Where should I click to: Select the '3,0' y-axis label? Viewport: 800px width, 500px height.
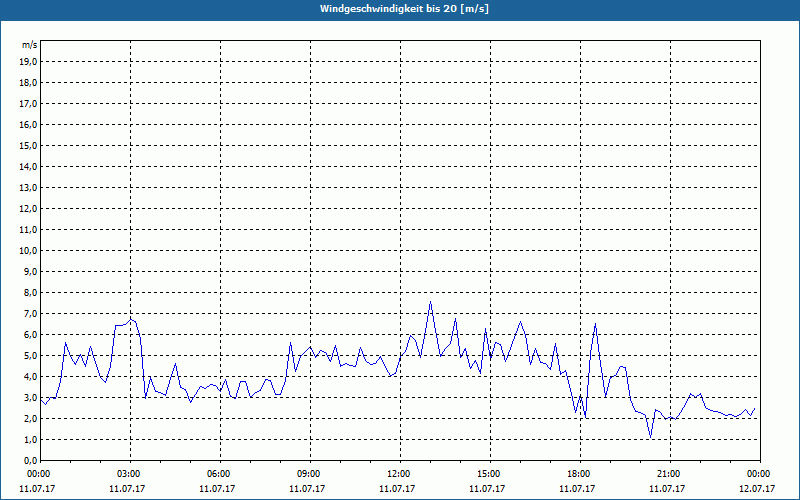30,397
